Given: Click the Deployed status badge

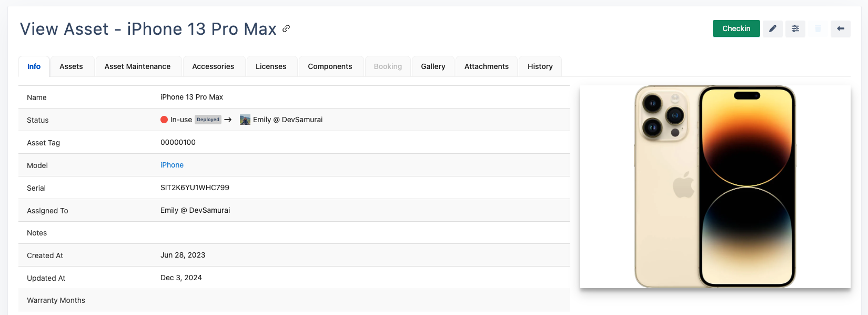Looking at the screenshot, I should click(x=208, y=120).
